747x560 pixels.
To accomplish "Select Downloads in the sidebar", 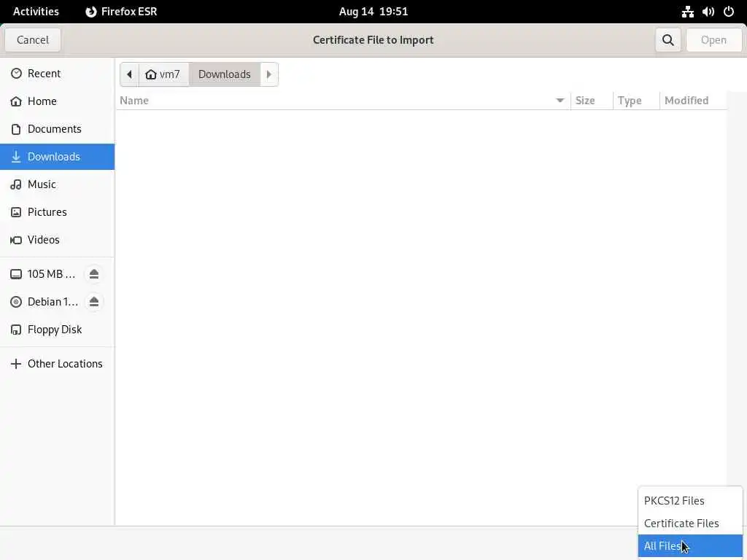I will click(x=57, y=157).
